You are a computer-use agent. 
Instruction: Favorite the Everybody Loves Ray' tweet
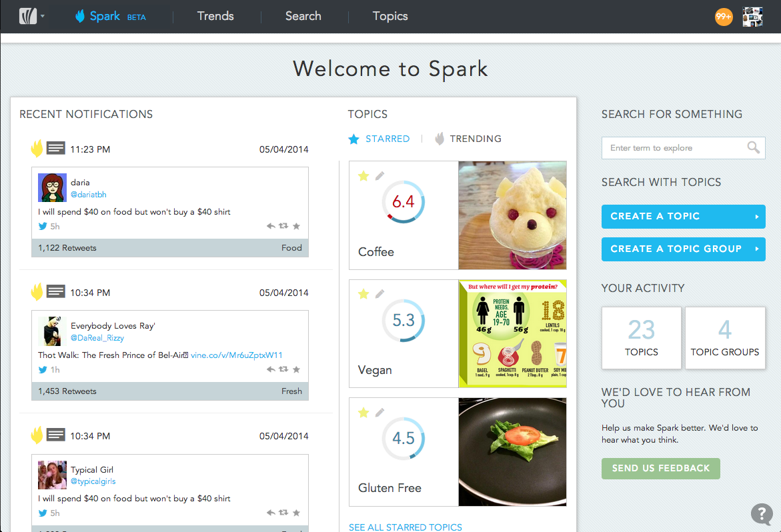coord(296,369)
